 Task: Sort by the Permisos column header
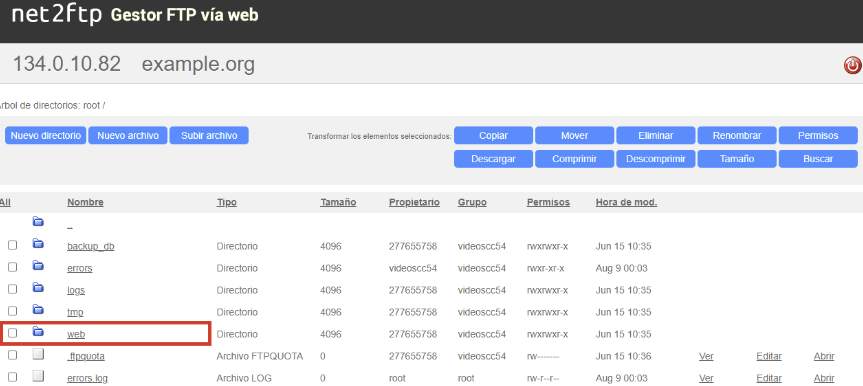(x=548, y=202)
